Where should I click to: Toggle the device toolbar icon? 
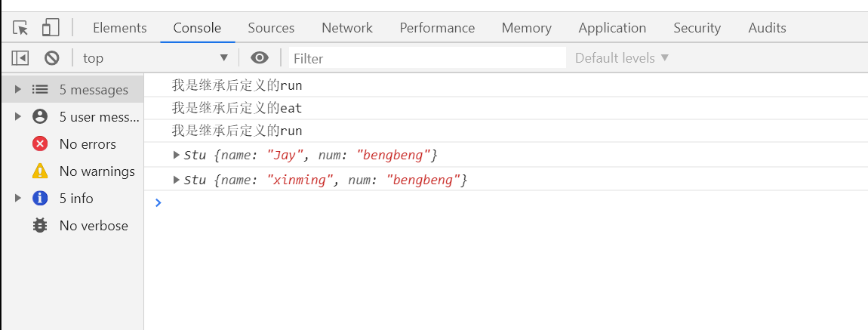[50, 28]
